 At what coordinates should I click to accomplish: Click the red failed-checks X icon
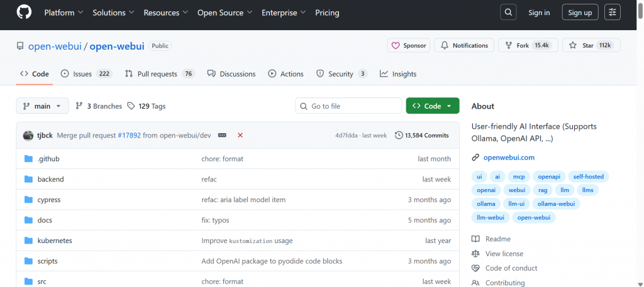(x=240, y=135)
